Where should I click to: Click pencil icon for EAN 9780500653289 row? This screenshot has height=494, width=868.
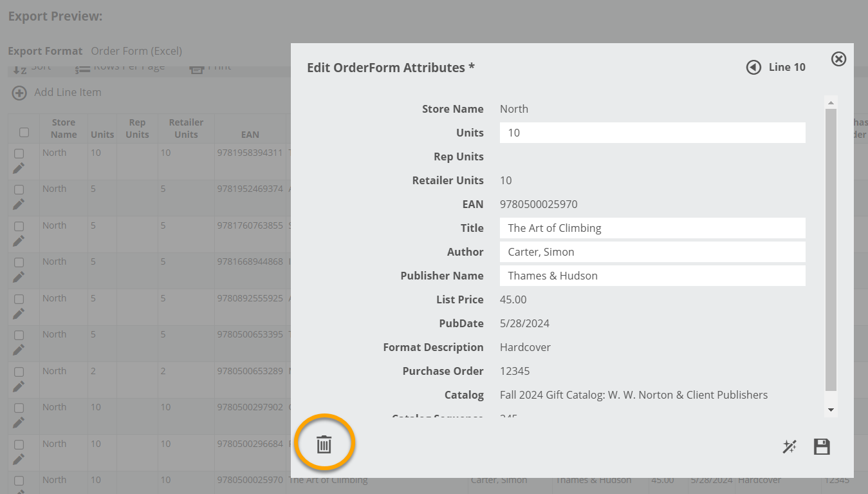[x=19, y=386]
